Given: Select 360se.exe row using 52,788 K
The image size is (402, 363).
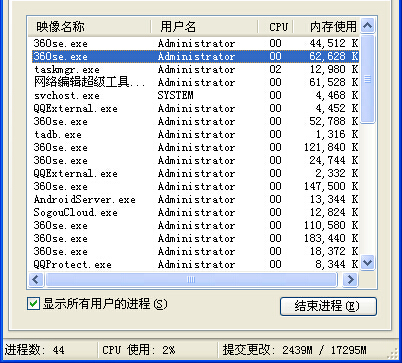Looking at the screenshot, I should (x=195, y=121).
